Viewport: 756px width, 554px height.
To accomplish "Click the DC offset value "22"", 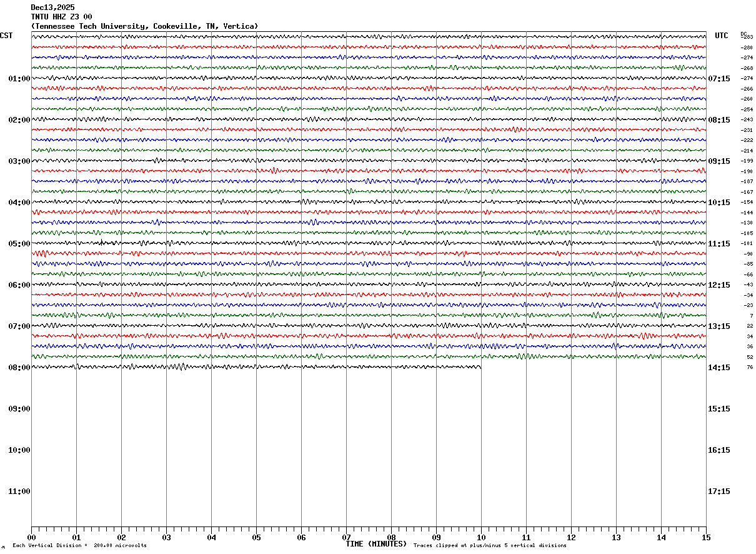I will (x=750, y=326).
